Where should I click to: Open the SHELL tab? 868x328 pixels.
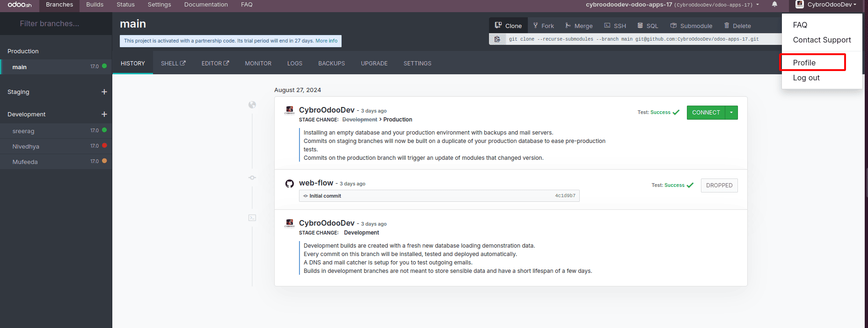(173, 64)
